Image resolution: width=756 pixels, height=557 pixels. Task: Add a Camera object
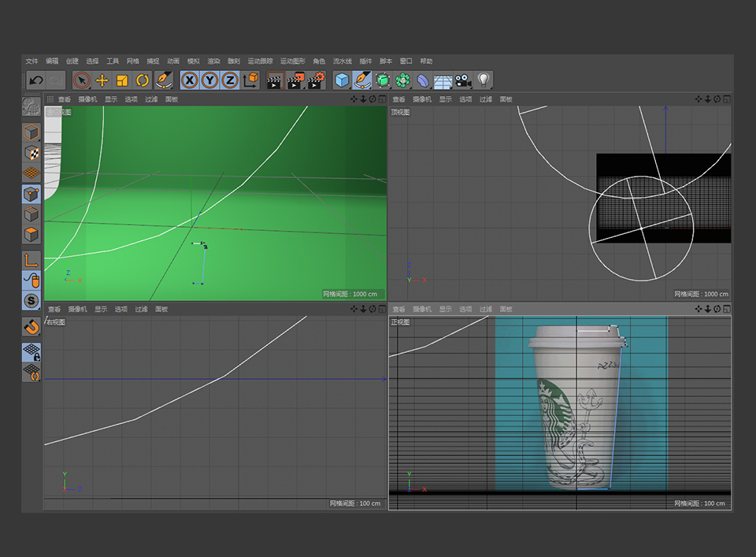(x=463, y=80)
